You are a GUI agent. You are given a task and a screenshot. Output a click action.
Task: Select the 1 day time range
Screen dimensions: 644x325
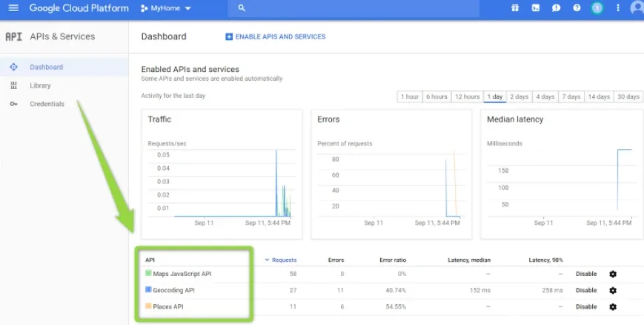coord(495,96)
